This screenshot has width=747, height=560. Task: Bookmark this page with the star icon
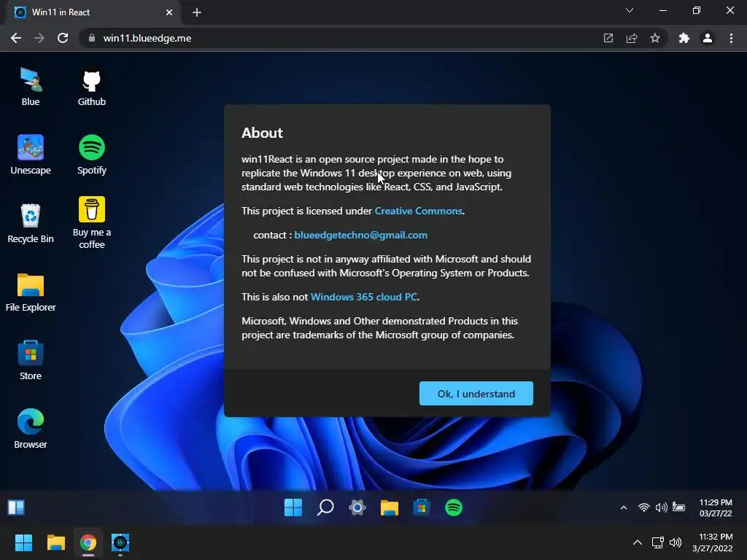tap(655, 38)
